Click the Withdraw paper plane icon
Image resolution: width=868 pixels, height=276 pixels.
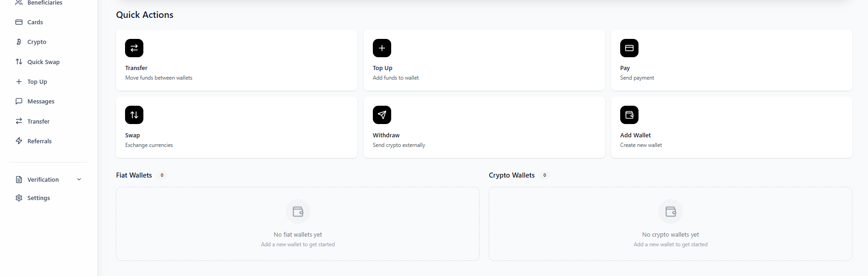pyautogui.click(x=382, y=115)
